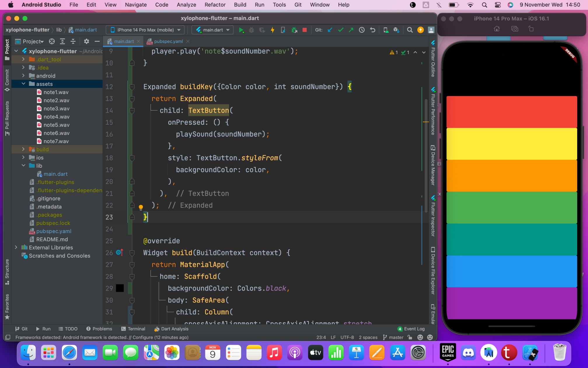
Task: Click the black color swatch beside Colors.black
Action: [x=119, y=288]
